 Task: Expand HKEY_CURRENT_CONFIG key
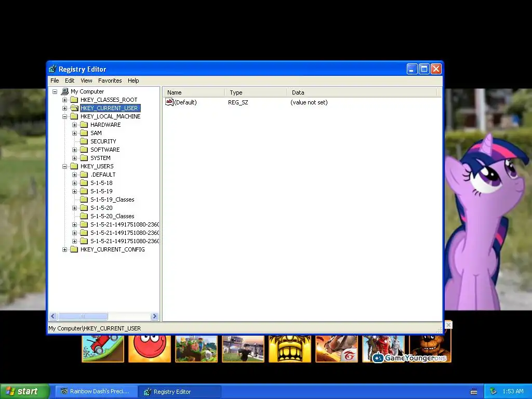click(x=64, y=249)
